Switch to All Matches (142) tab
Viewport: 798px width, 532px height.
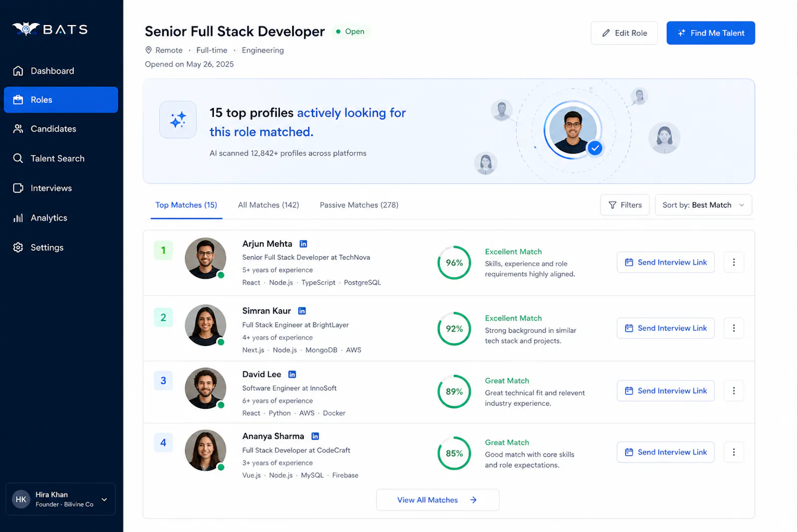coord(268,205)
